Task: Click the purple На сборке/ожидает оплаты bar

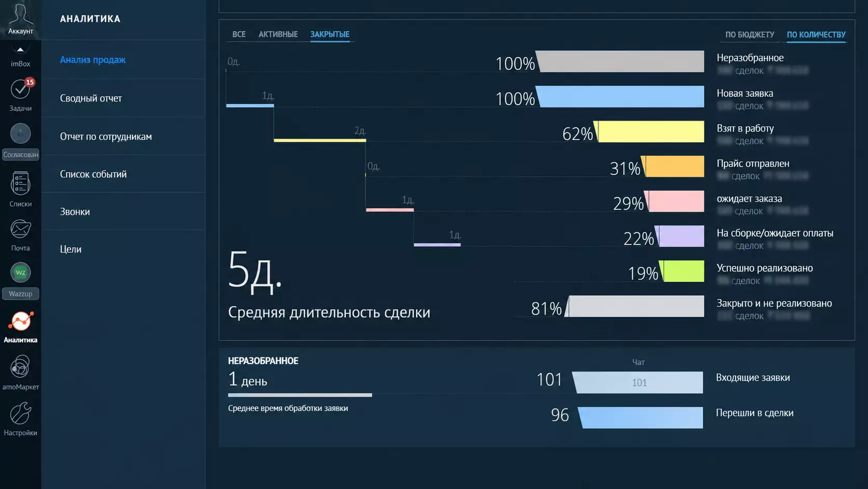Action: 680,236
